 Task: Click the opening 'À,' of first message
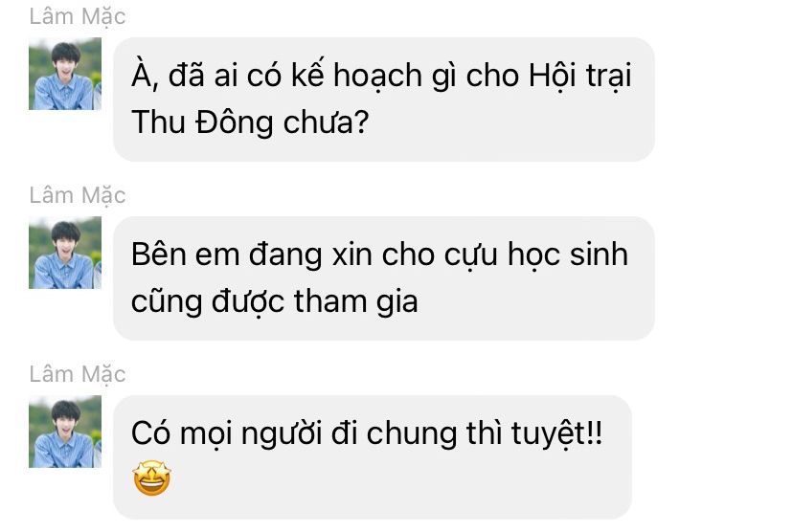point(146,76)
